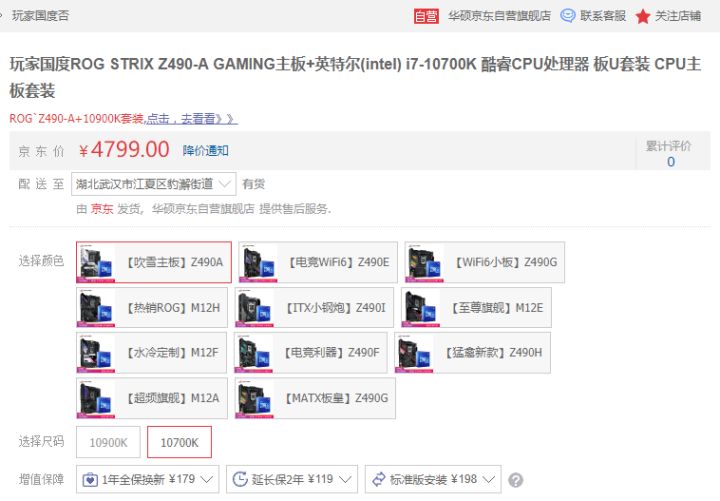Choose the 【电竞WiFi6】Z490E variant

(318, 262)
